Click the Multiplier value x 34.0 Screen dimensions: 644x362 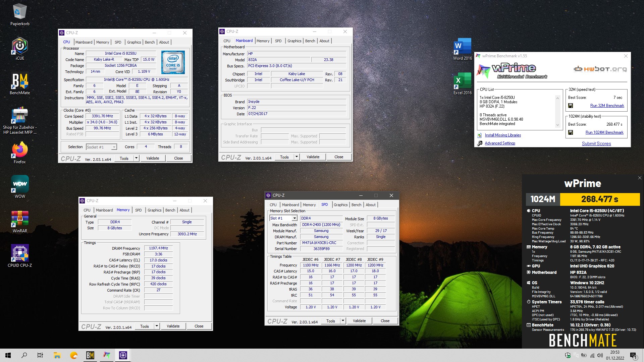coord(102,122)
